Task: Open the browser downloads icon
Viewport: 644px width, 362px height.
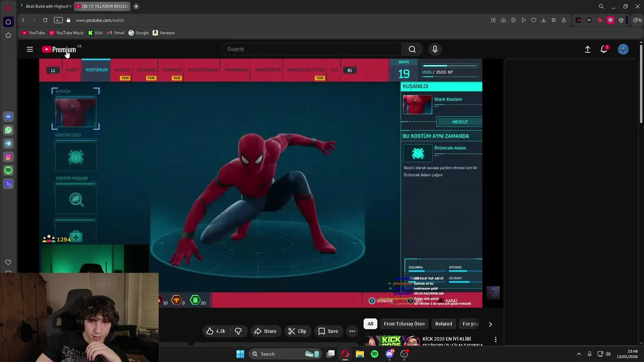Action: [543, 20]
